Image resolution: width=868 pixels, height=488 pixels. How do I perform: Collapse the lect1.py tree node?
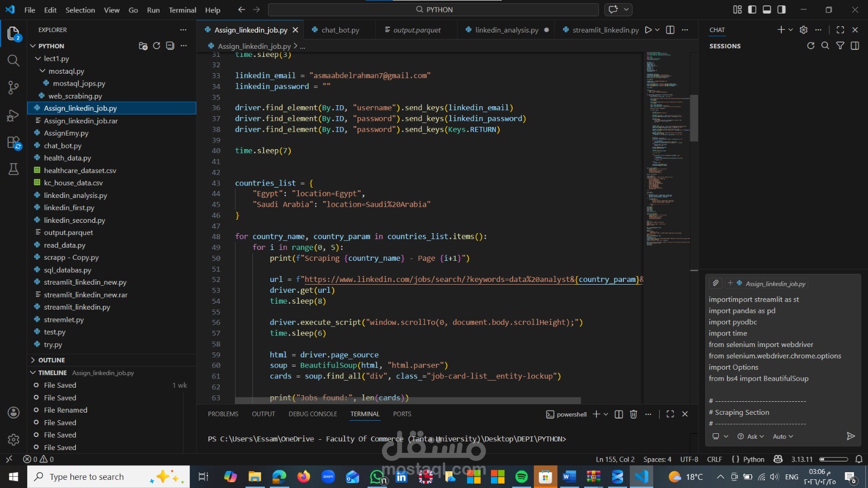coord(38,59)
